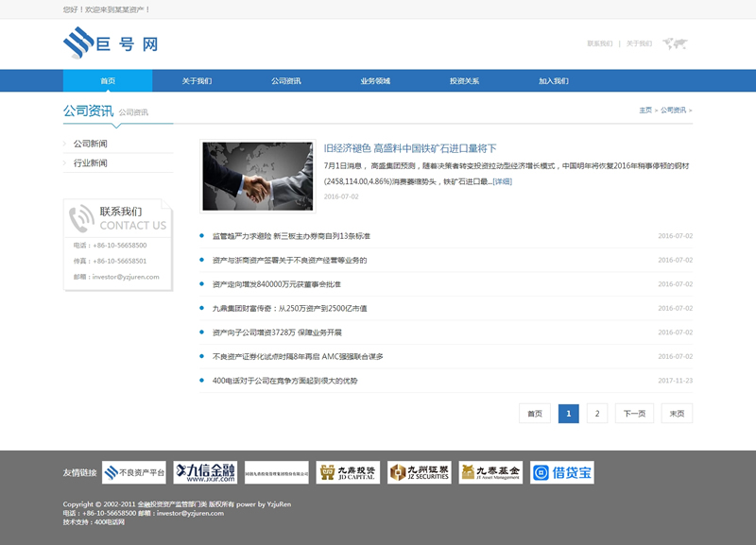756x545 pixels.
Task: Open the 借贷宝 partner logo
Action: [561, 472]
